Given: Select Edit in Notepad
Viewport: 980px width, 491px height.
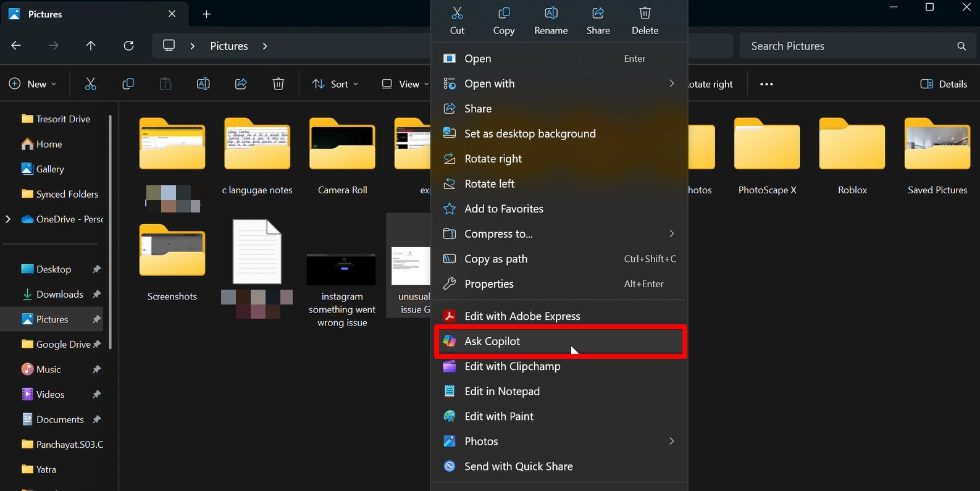Looking at the screenshot, I should [560, 391].
